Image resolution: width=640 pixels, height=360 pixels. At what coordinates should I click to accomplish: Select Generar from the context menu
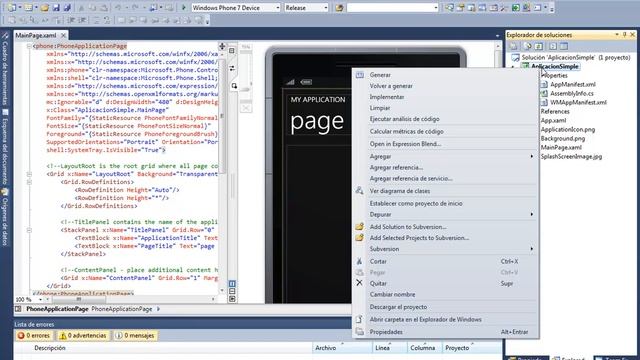[x=446, y=75]
